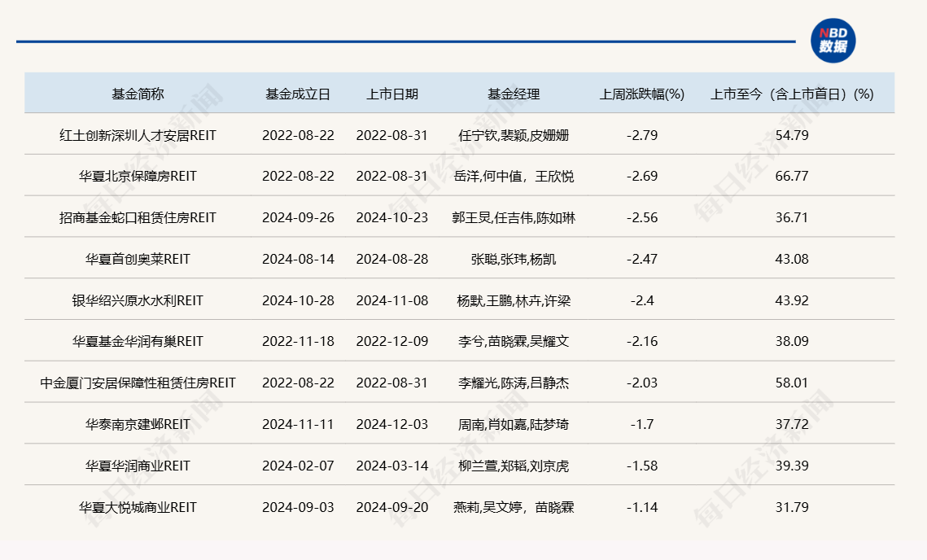Select establishment date 2024-02-07

click(x=298, y=466)
